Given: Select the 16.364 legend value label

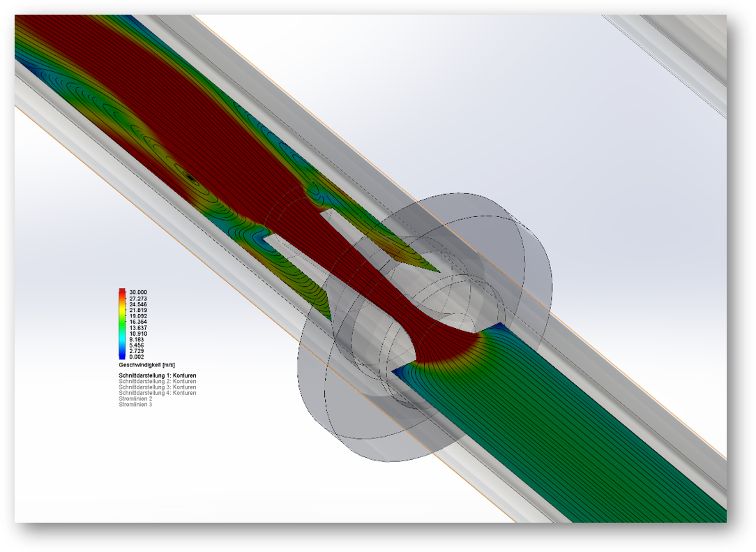Looking at the screenshot, I should coord(137,322).
